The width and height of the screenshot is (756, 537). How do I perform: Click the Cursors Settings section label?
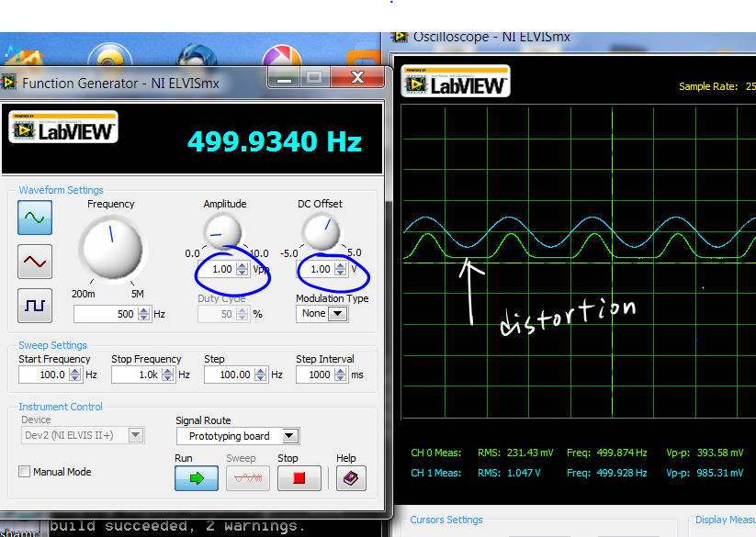click(446, 520)
